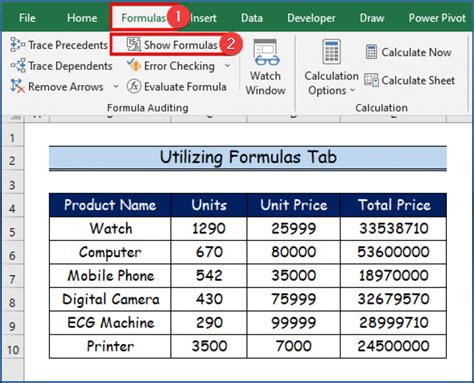Click the Watch Window label
The height and width of the screenshot is (383, 474).
[x=265, y=83]
